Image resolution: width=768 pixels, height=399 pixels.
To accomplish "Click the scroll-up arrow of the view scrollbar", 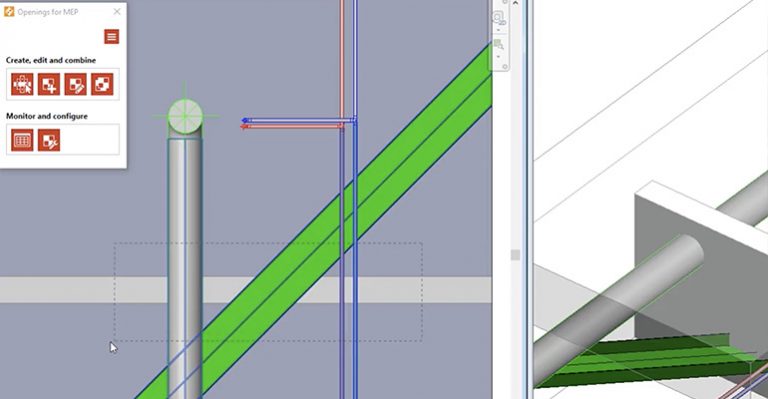I will pyautogui.click(x=515, y=3).
